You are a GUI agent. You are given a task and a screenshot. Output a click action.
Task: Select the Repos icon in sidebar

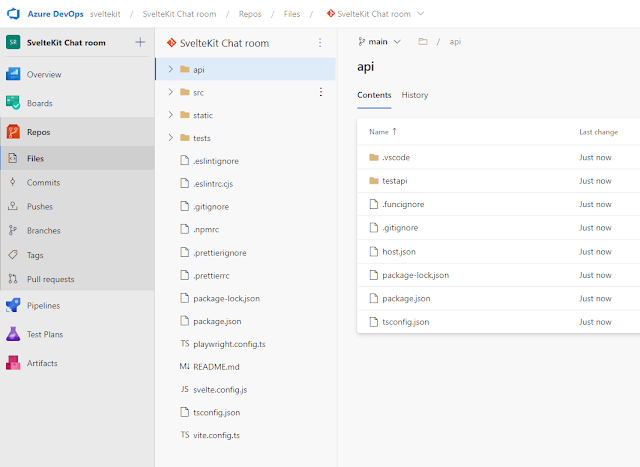(13, 132)
